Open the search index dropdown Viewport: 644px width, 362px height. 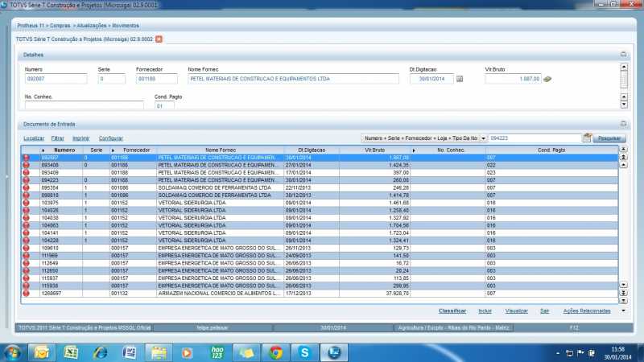pyautogui.click(x=484, y=138)
